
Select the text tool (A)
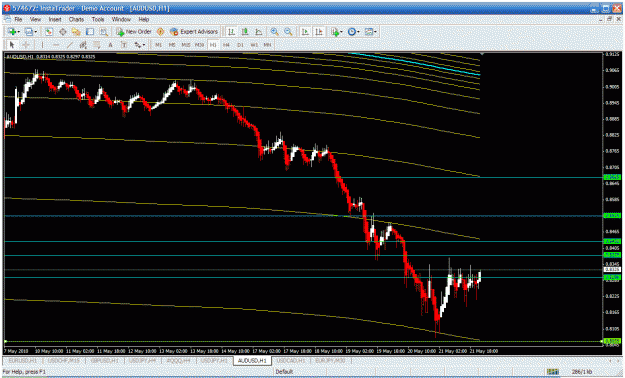pyautogui.click(x=110, y=45)
